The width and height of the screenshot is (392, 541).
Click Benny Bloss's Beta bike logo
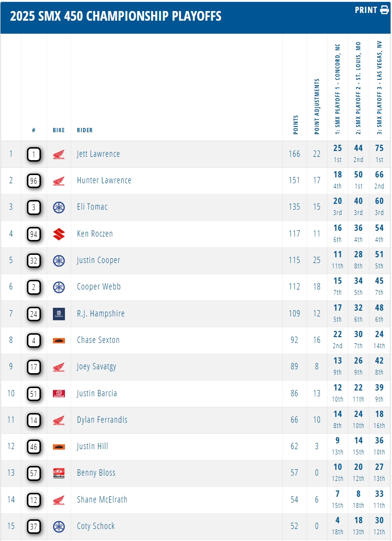click(59, 473)
